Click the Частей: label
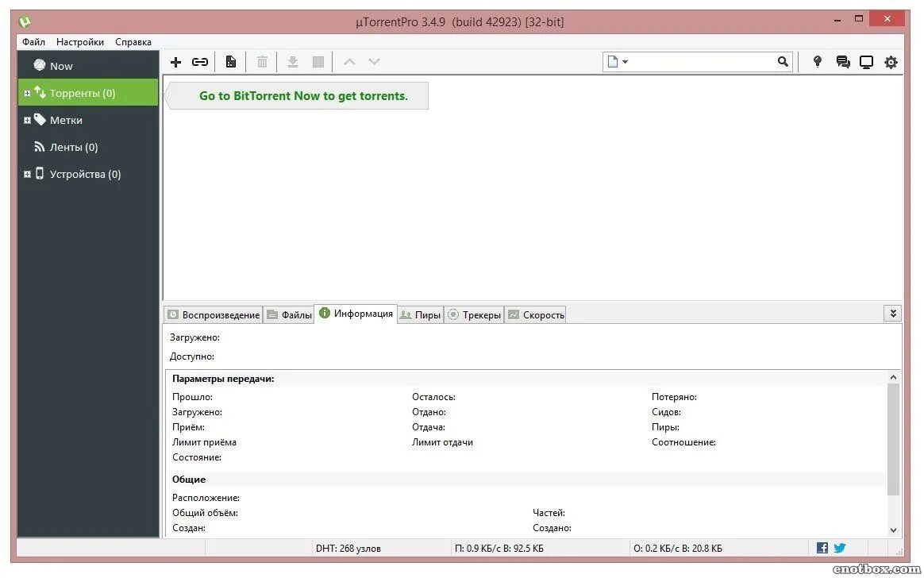924x578 pixels. coord(549,513)
